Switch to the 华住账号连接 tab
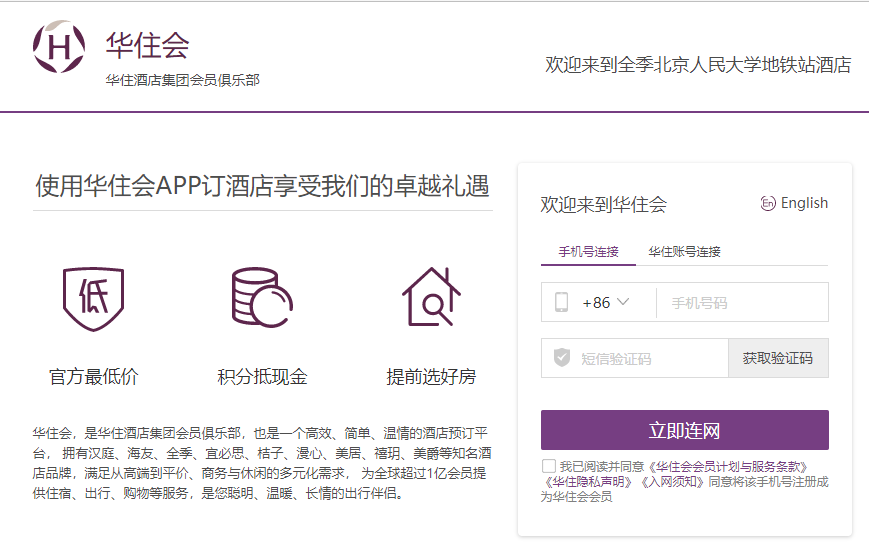Screen dimensions: 869x551 pyautogui.click(x=684, y=252)
